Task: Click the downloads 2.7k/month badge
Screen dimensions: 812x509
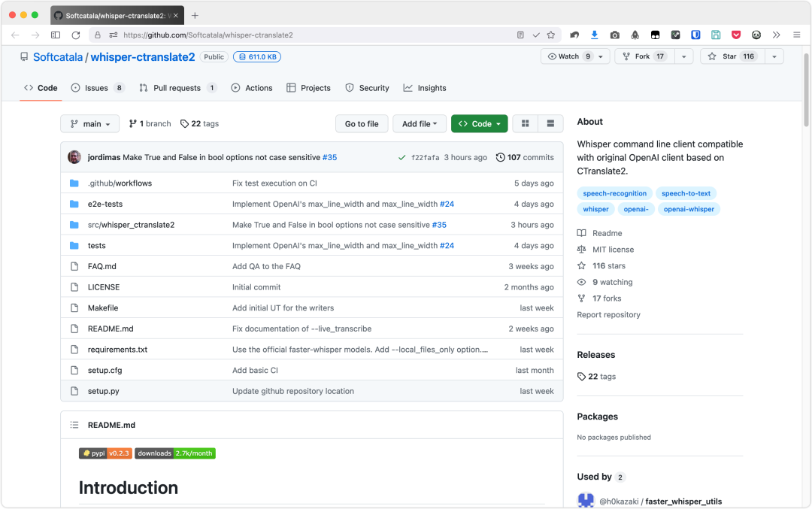Action: point(175,453)
